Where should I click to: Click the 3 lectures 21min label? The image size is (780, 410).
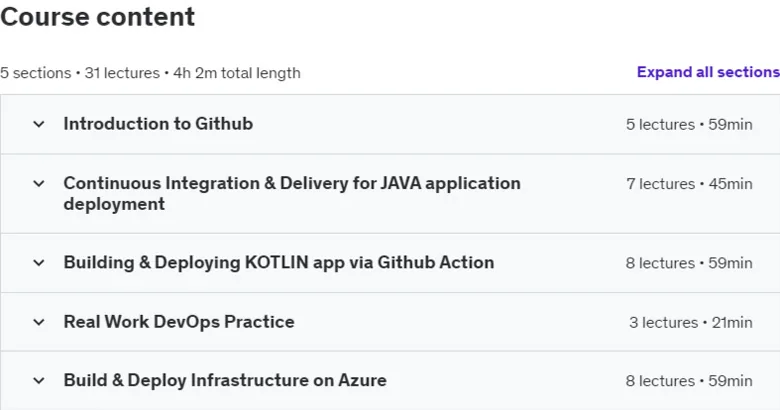[691, 322]
